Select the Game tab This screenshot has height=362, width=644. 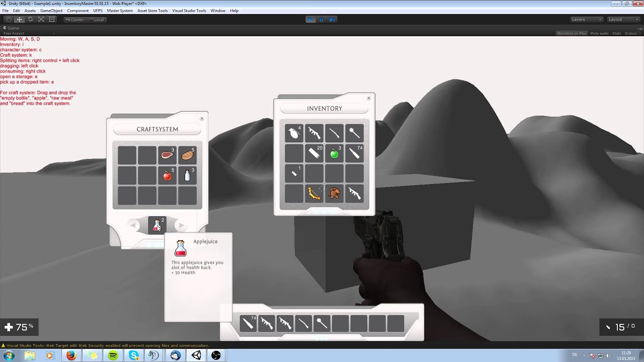11,28
